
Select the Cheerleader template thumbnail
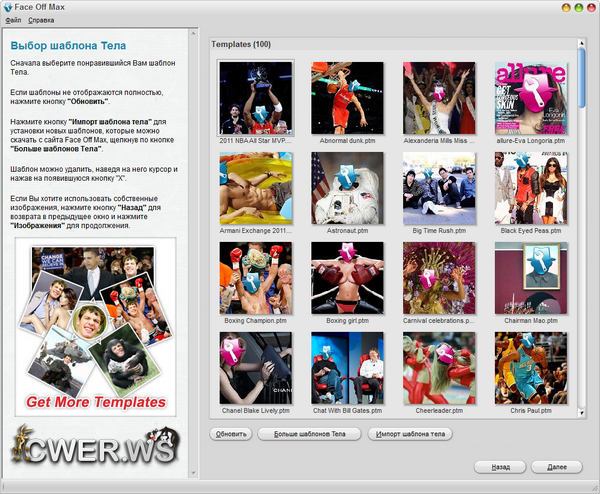439,368
